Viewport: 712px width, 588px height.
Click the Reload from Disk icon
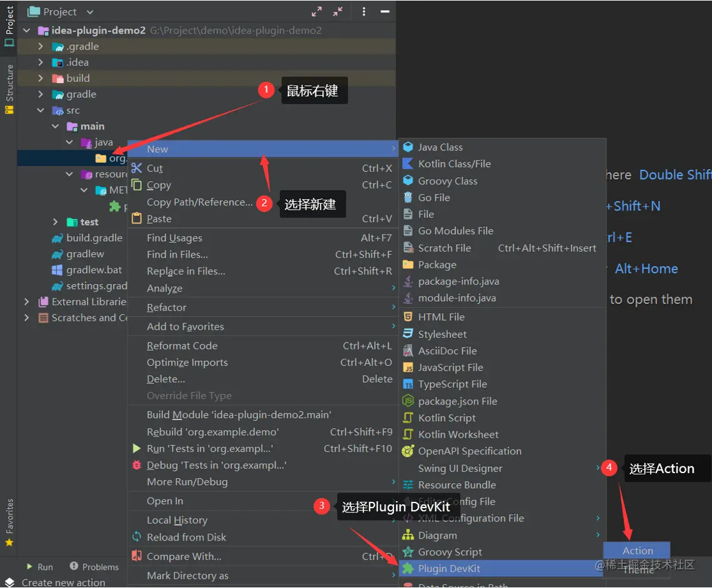coord(137,537)
